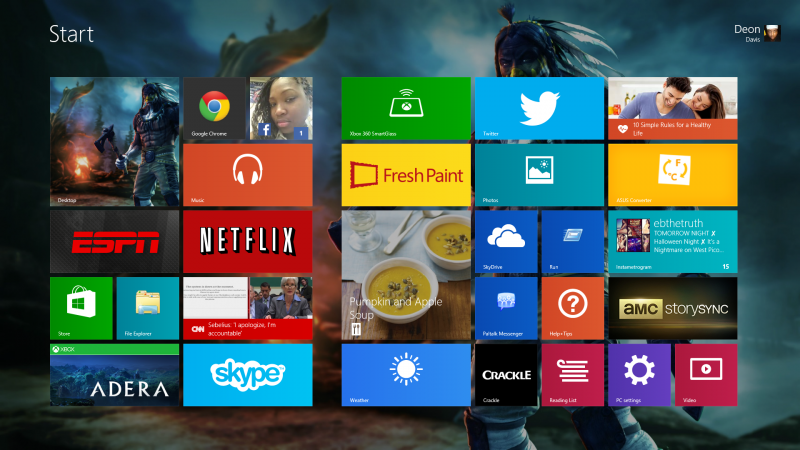Open the Twitter tile
The image size is (800, 450).
(x=539, y=108)
